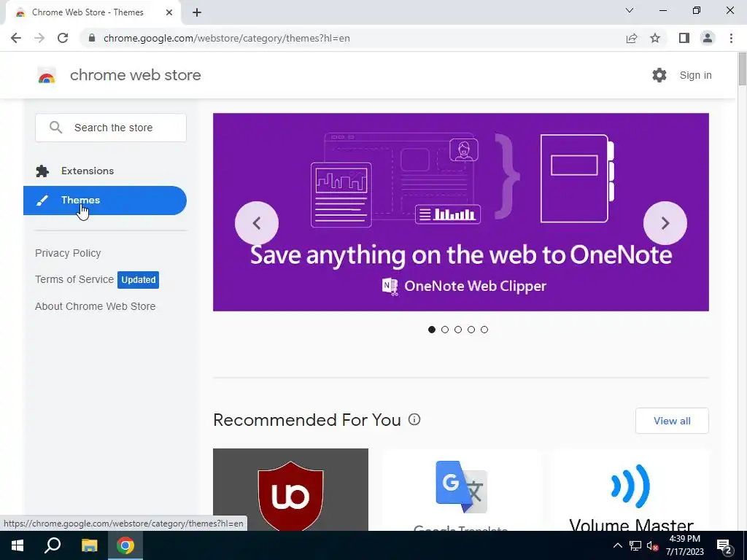
Task: Open Windows taskbar search
Action: (53, 545)
